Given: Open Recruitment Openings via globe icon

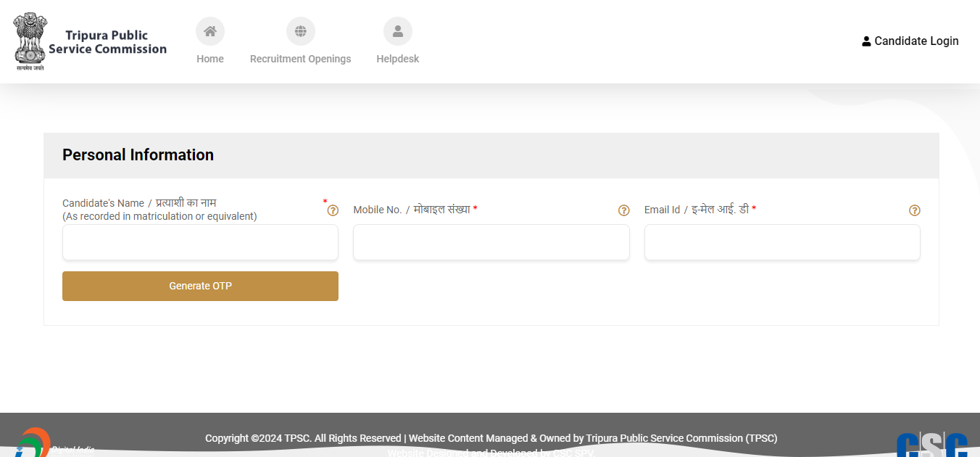Looking at the screenshot, I should (x=300, y=31).
